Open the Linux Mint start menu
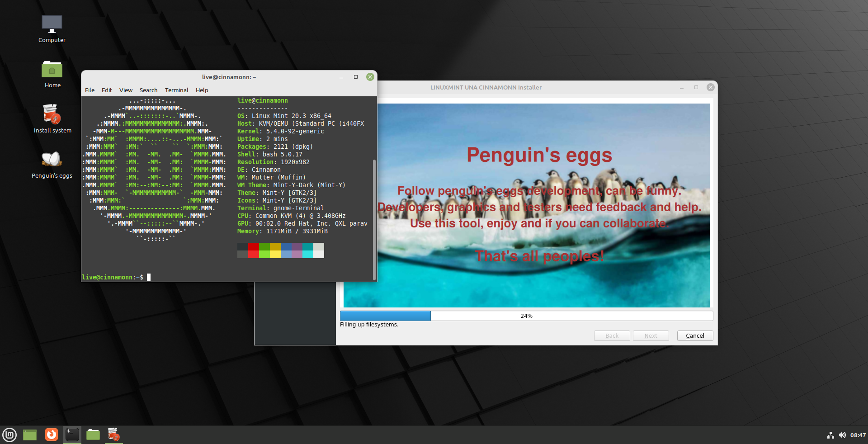Screen dimensions: 868x444 [x=9, y=435]
